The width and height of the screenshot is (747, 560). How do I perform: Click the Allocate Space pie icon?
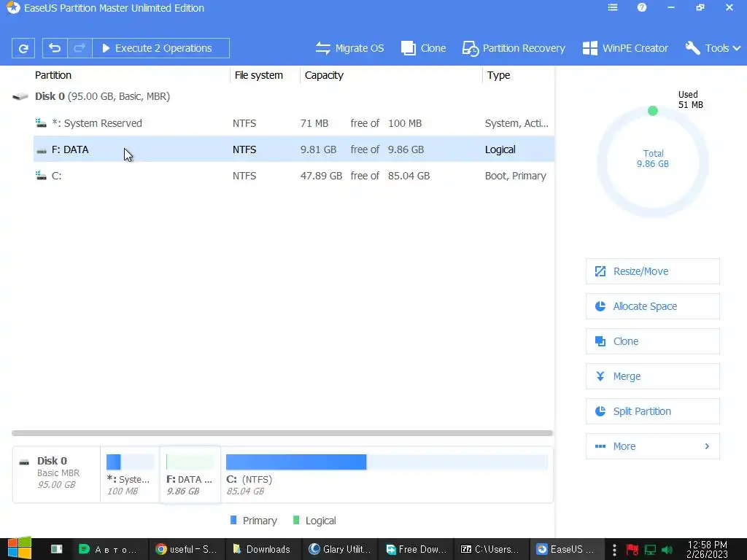pos(600,306)
